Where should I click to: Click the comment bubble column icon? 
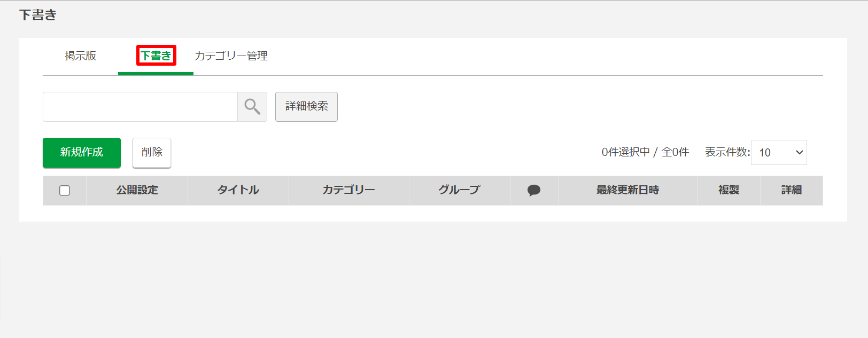click(x=533, y=190)
